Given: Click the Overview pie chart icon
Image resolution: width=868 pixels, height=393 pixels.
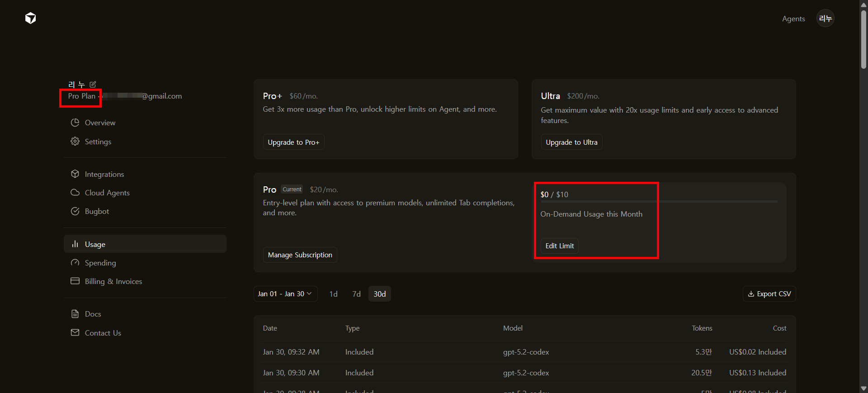Looking at the screenshot, I should click(x=75, y=123).
